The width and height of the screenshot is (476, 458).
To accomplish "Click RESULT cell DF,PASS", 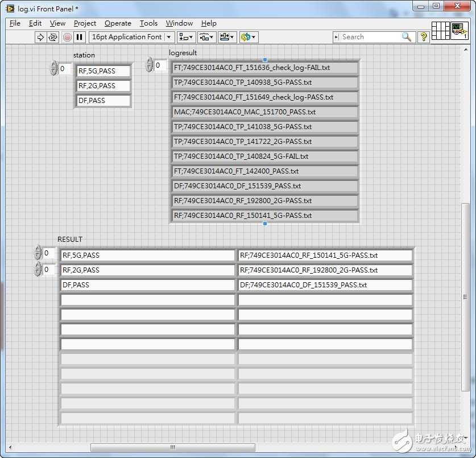I will tap(147, 285).
